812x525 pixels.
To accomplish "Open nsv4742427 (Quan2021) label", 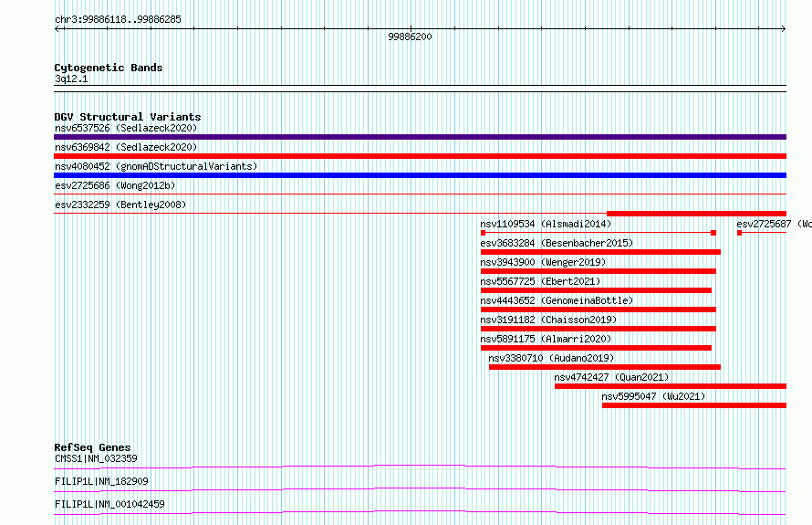I will 611,377.
